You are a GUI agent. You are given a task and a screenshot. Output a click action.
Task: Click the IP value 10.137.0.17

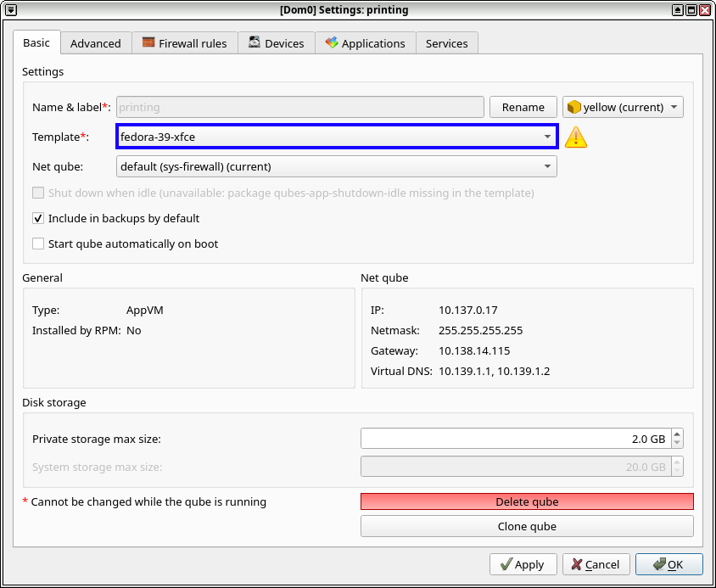tap(468, 311)
